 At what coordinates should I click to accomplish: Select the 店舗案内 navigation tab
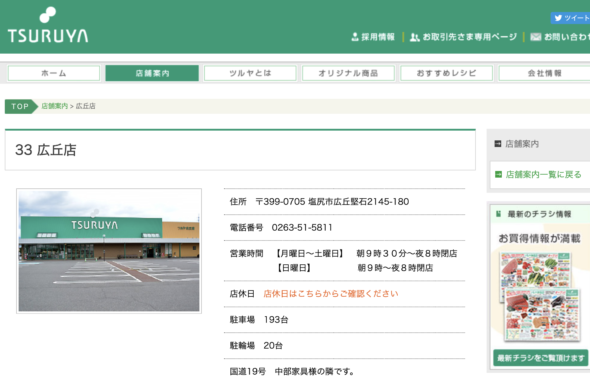152,73
